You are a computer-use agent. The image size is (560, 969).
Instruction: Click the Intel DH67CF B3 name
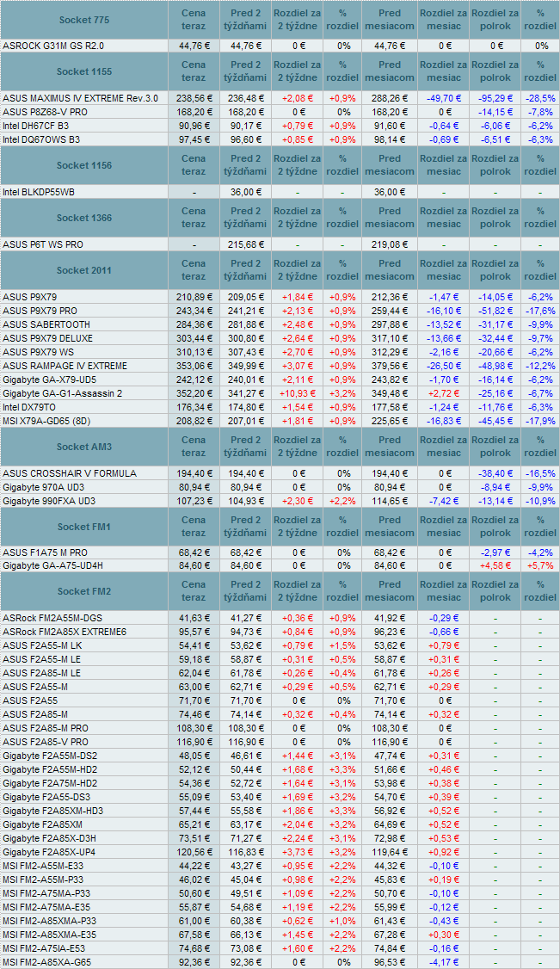[x=36, y=126]
